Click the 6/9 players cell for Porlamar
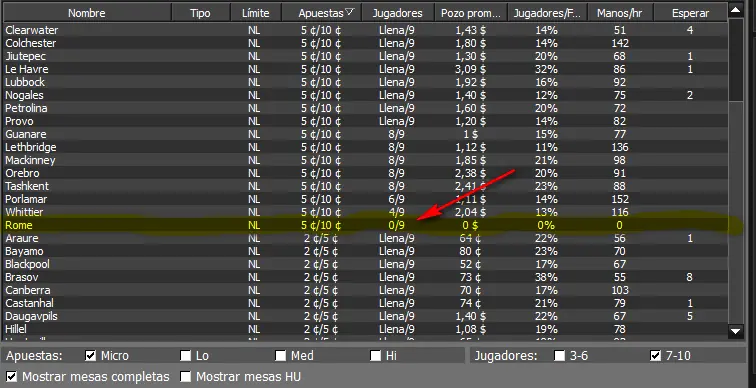This screenshot has width=756, height=388. point(396,199)
